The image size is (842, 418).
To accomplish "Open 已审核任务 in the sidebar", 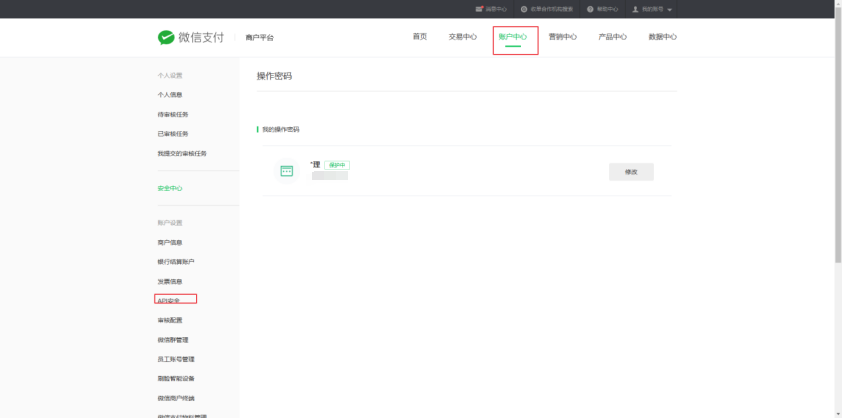I will click(x=173, y=134).
